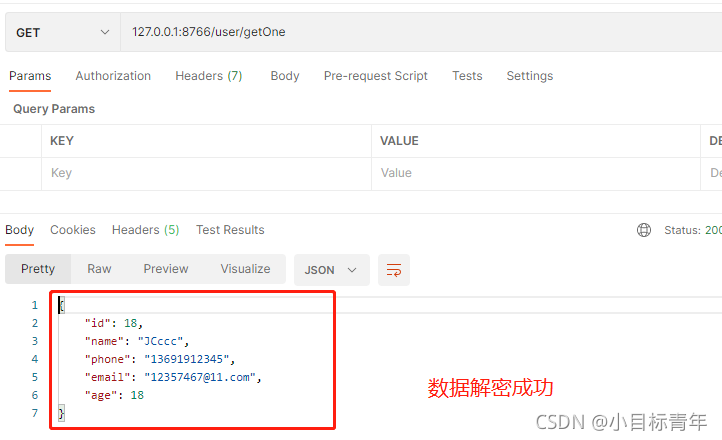The height and width of the screenshot is (440, 722).
Task: Click the Value input cell
Action: (536, 174)
